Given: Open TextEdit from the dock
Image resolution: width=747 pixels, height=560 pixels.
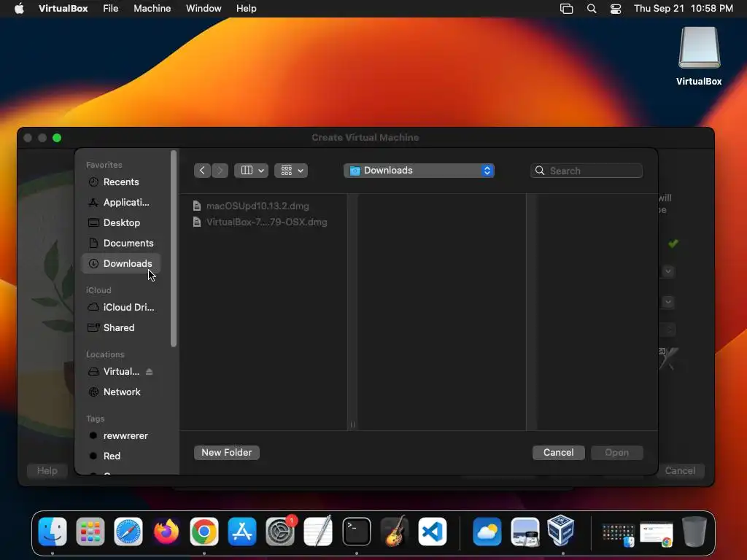Looking at the screenshot, I should point(318,531).
